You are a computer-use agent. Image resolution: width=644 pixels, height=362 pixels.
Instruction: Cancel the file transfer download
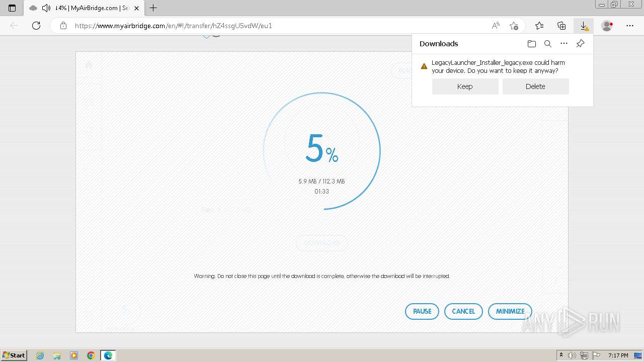(463, 311)
